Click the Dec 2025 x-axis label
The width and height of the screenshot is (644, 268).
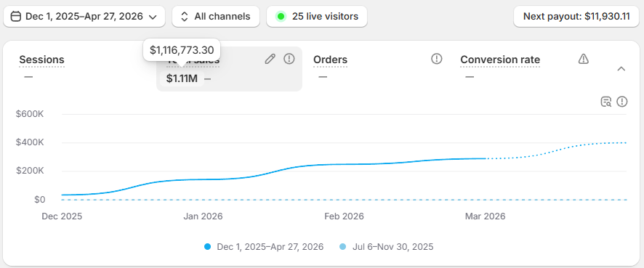click(62, 216)
